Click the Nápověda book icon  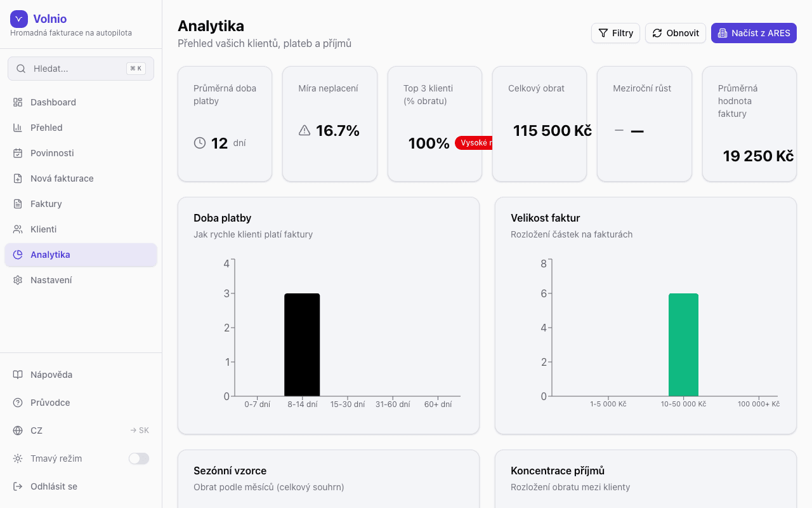tap(18, 375)
